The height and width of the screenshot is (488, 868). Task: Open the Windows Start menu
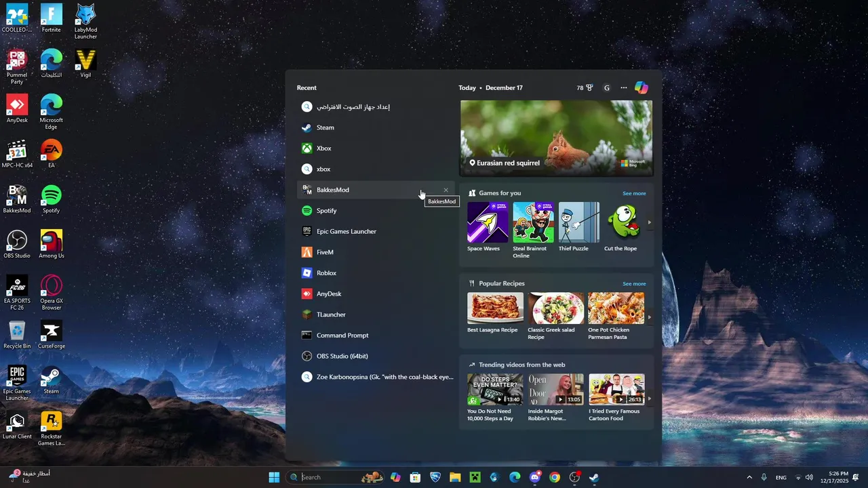pos(274,477)
